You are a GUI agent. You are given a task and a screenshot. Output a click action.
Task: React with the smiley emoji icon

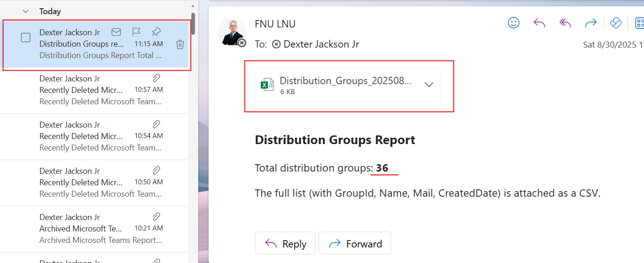click(514, 23)
